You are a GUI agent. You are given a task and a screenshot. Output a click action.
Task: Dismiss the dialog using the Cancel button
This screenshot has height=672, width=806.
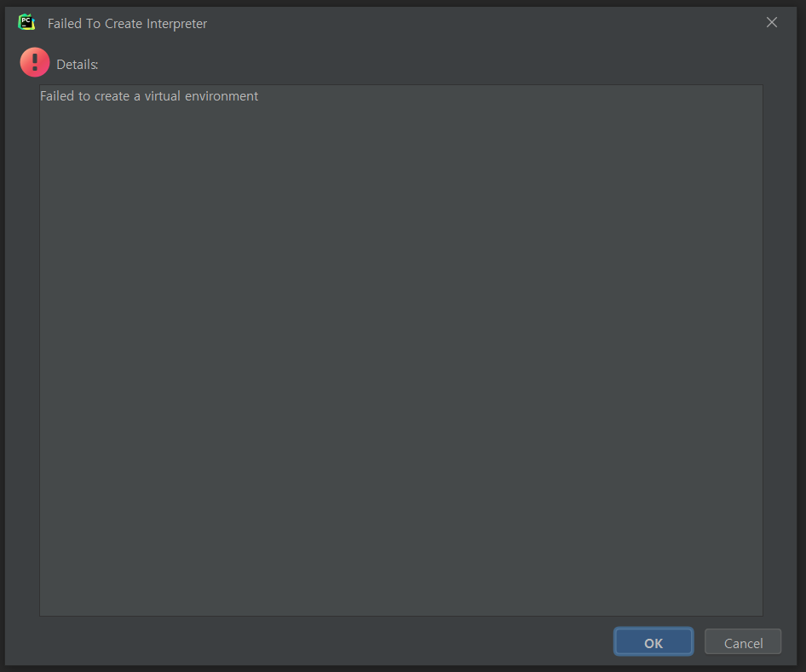(x=743, y=642)
